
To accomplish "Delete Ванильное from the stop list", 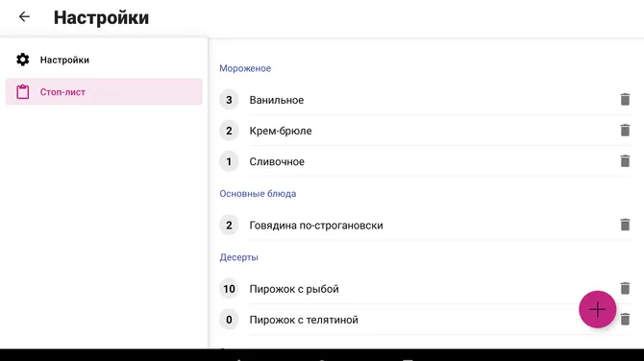I will click(625, 99).
